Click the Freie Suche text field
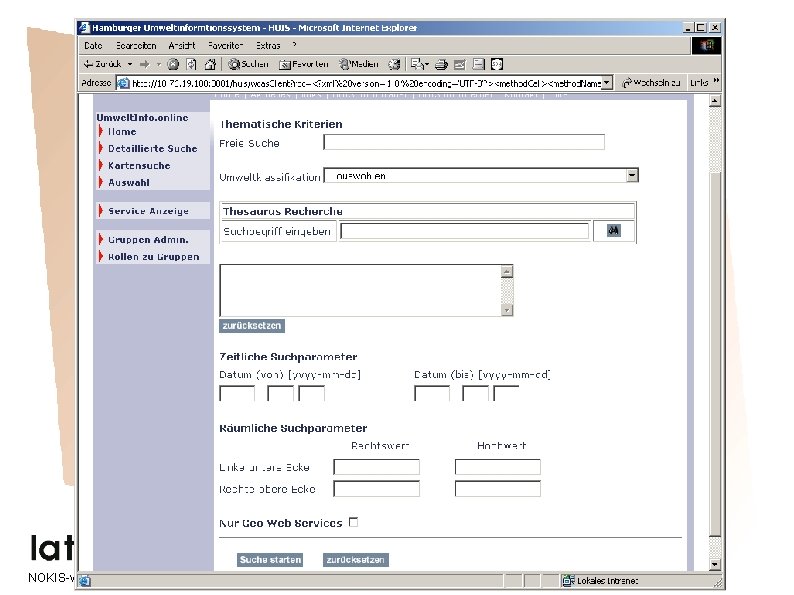This screenshot has width=794, height=595. 464,142
